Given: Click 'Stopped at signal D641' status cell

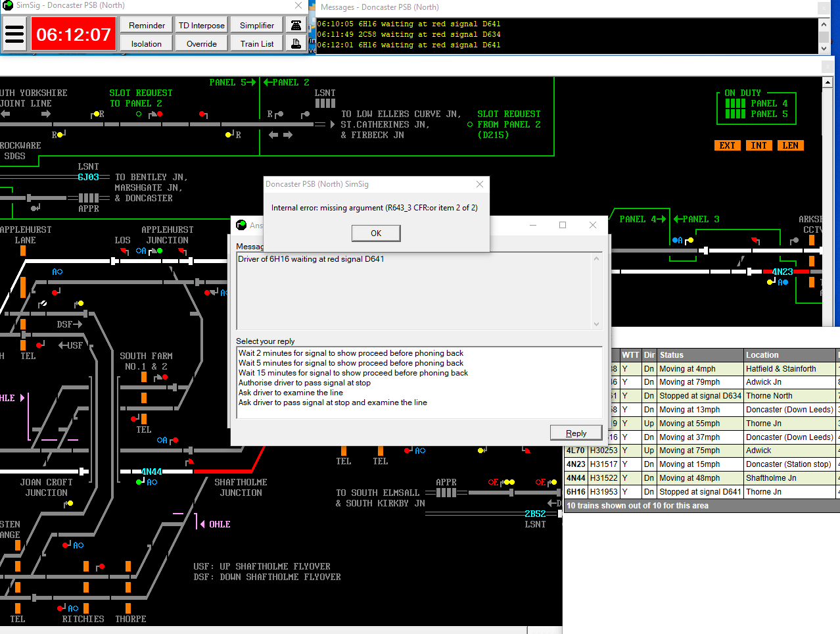Looking at the screenshot, I should pyautogui.click(x=700, y=491).
